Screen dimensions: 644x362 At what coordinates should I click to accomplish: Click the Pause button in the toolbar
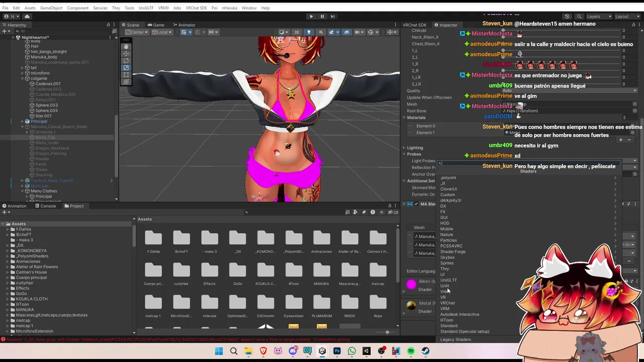click(x=322, y=16)
